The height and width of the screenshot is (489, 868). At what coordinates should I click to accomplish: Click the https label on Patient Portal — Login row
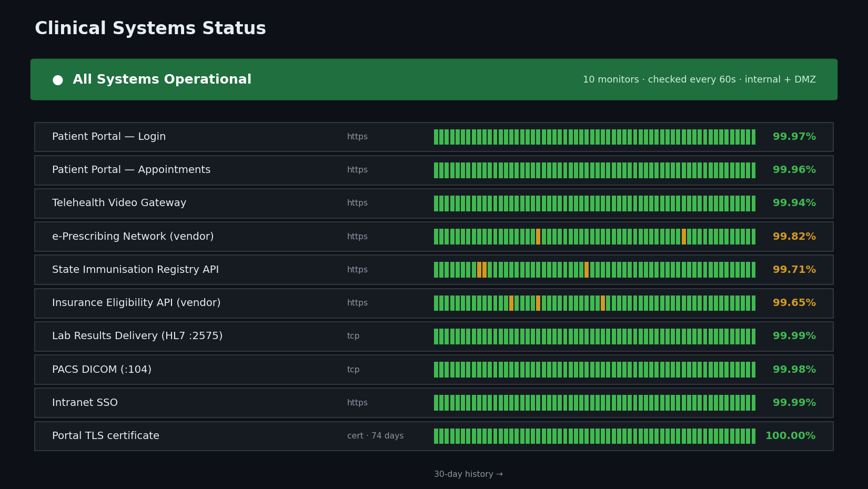(x=358, y=137)
